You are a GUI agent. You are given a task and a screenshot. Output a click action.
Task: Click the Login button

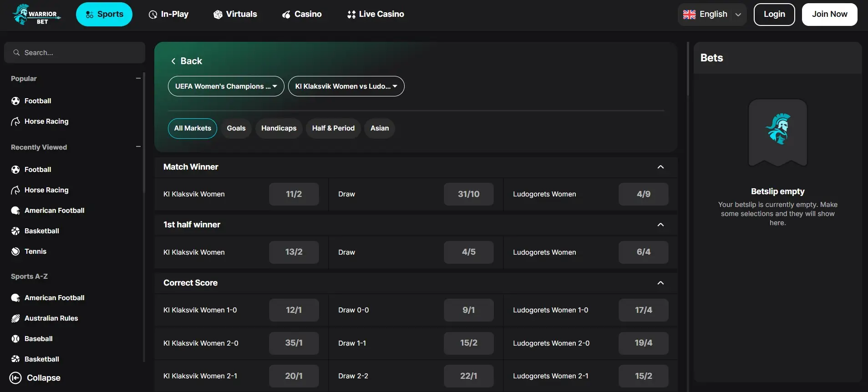[x=774, y=15]
